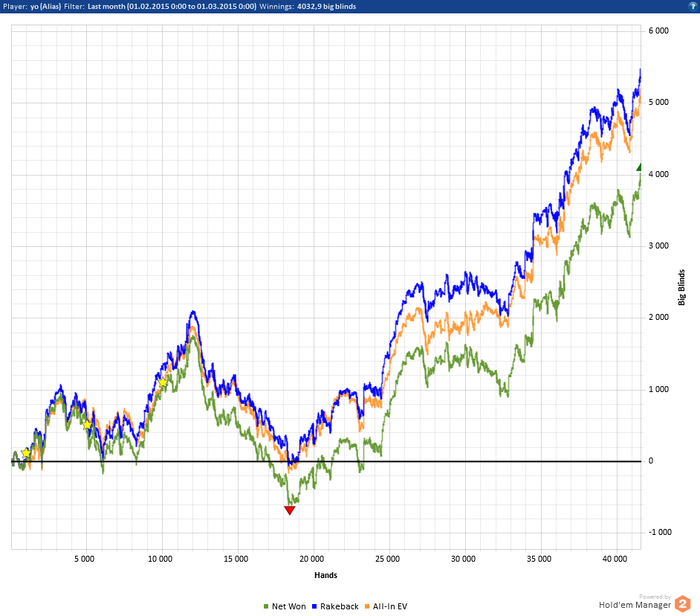This screenshot has width=700, height=616.
Task: Click the yellow star marker near 10 000 hands
Action: click(162, 383)
